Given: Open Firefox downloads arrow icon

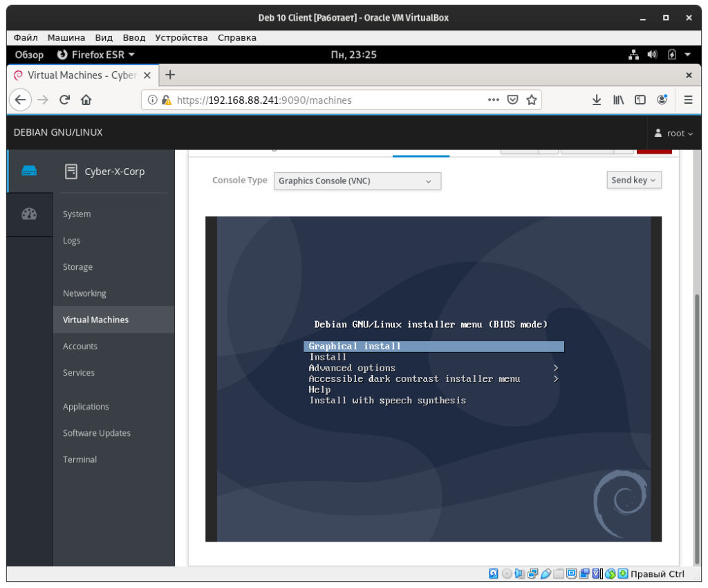Looking at the screenshot, I should 597,100.
